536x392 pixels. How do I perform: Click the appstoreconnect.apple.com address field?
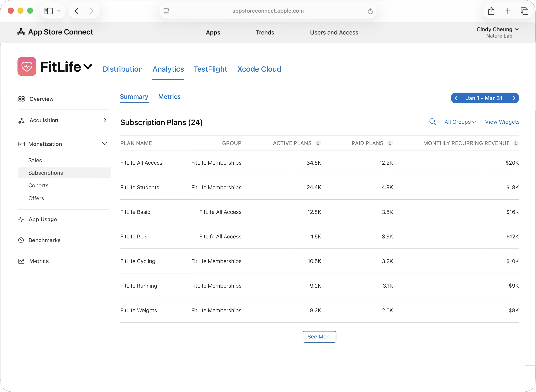(268, 11)
